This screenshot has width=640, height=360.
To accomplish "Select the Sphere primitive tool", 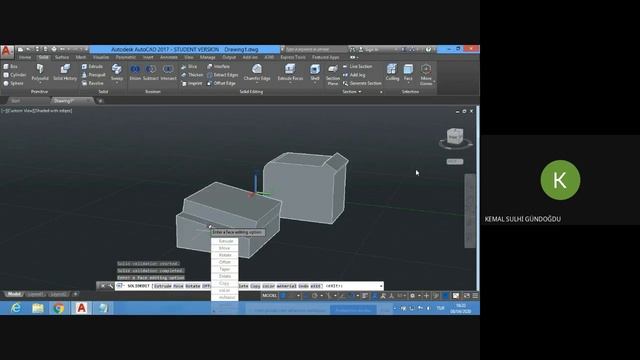I will click(13, 83).
